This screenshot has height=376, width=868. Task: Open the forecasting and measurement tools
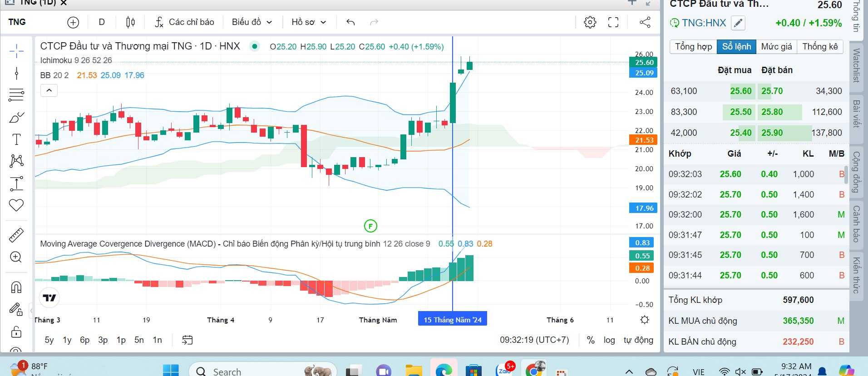pyautogui.click(x=16, y=183)
